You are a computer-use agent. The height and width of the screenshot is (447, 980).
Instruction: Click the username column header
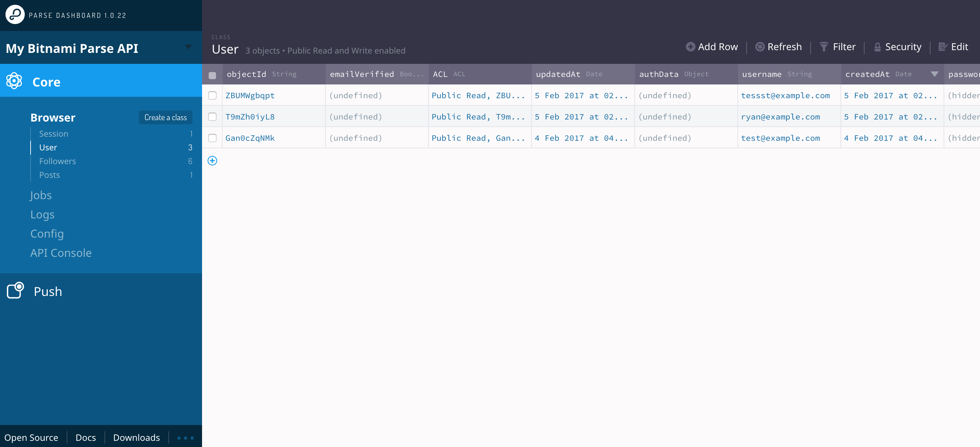click(x=789, y=74)
